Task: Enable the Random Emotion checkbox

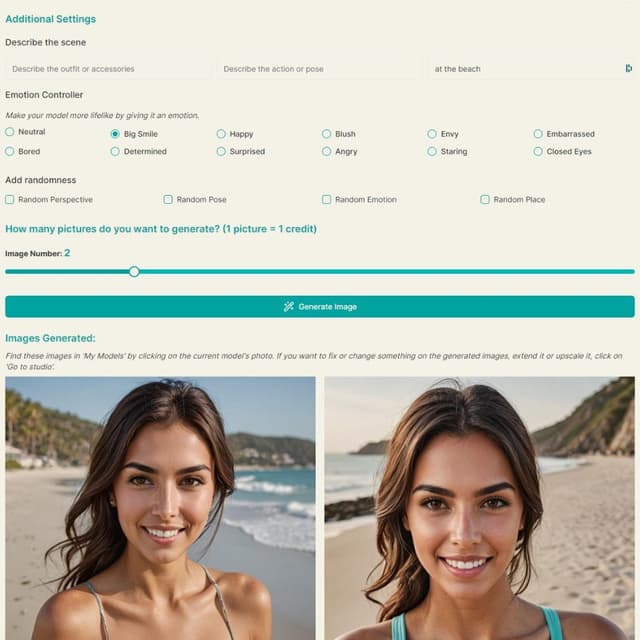Action: click(x=326, y=200)
